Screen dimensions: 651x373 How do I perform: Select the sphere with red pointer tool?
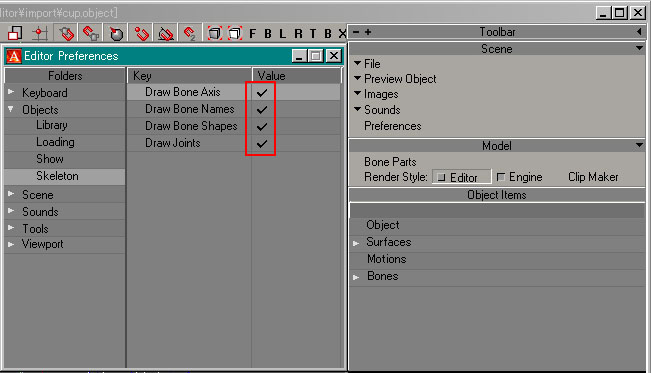coord(116,34)
